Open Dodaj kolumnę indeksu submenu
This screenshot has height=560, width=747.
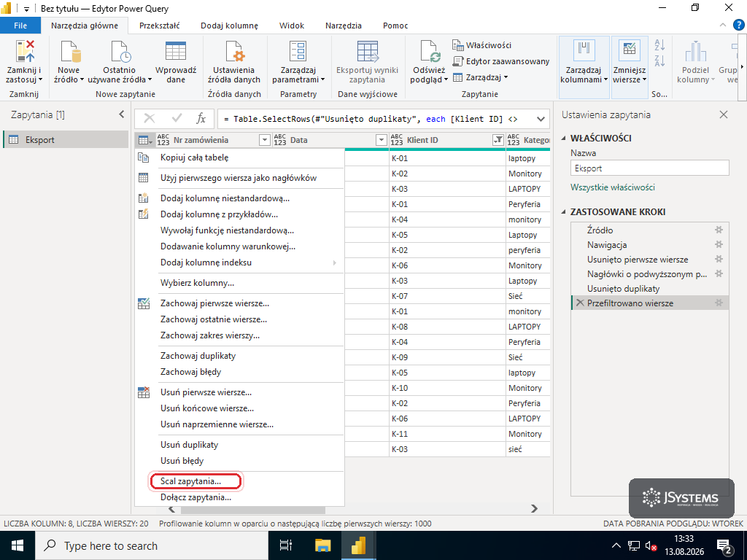(x=239, y=262)
